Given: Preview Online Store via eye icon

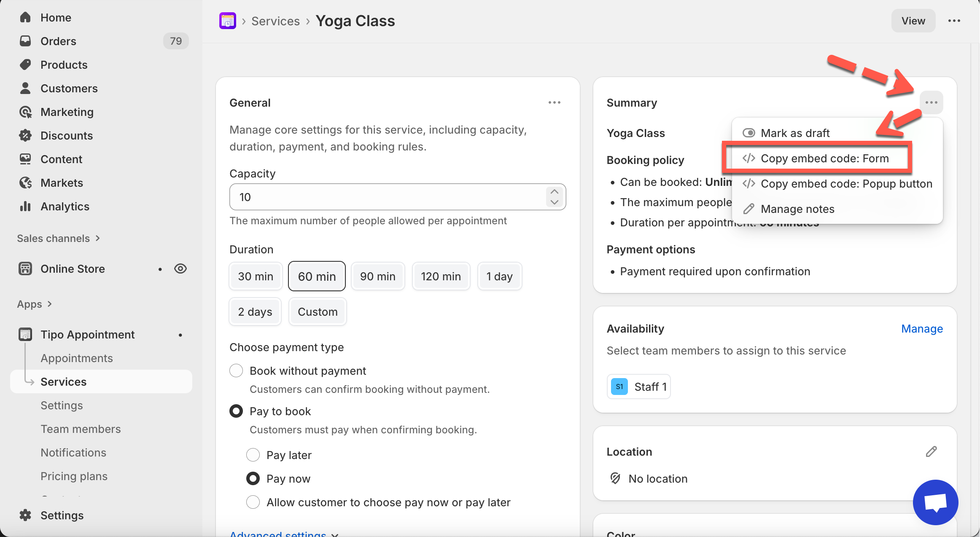Looking at the screenshot, I should point(180,268).
